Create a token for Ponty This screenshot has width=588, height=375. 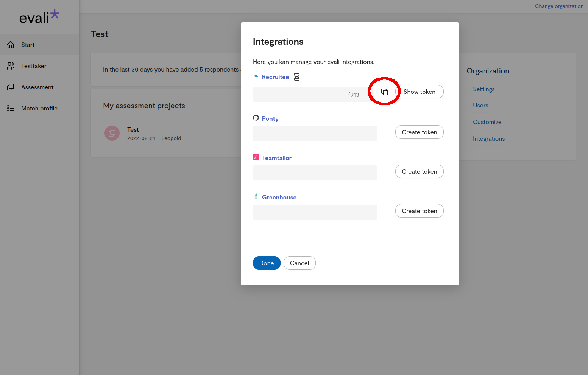(x=419, y=132)
